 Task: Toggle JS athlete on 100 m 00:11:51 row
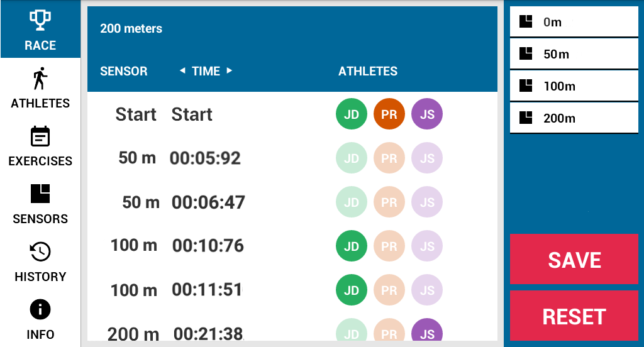427,290
